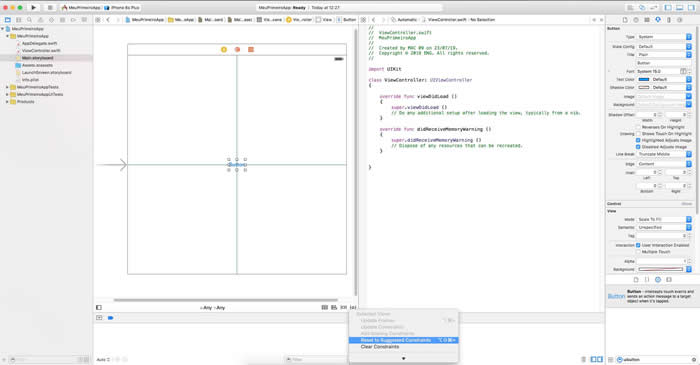Toggle User Interaction Enabled checkbox
Image resolution: width=700 pixels, height=365 pixels.
coord(638,245)
